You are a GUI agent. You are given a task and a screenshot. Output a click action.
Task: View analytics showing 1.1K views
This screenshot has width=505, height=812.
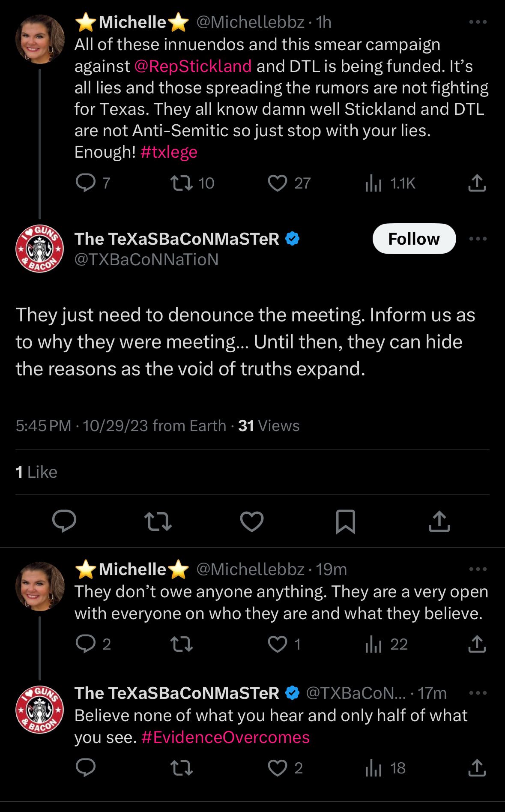374,183
